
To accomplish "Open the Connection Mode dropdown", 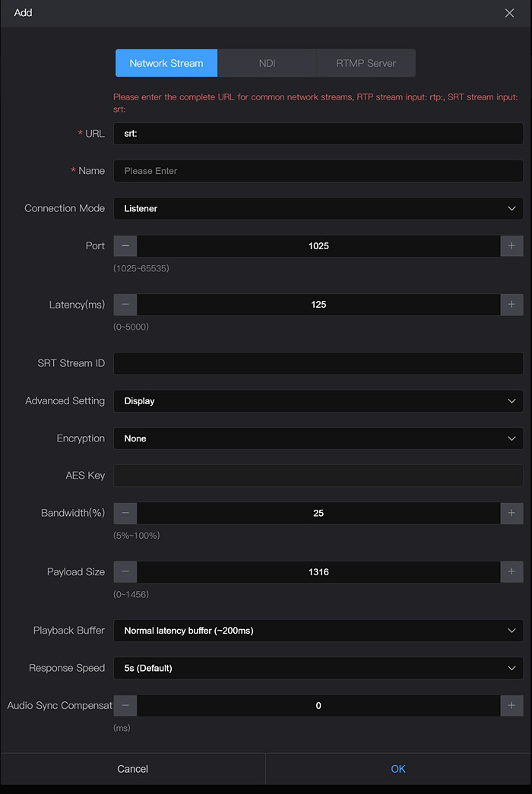I will click(318, 208).
